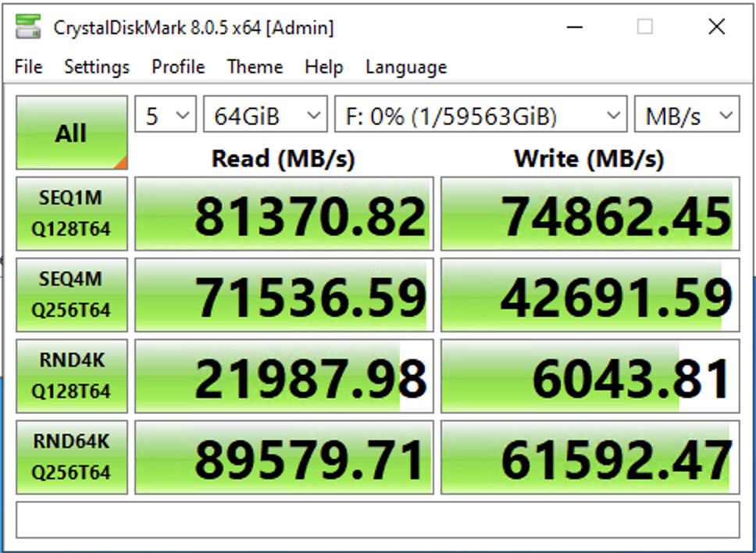Click the CrystalDiskMark app icon in title bar
This screenshot has width=756, height=553.
coord(29,28)
